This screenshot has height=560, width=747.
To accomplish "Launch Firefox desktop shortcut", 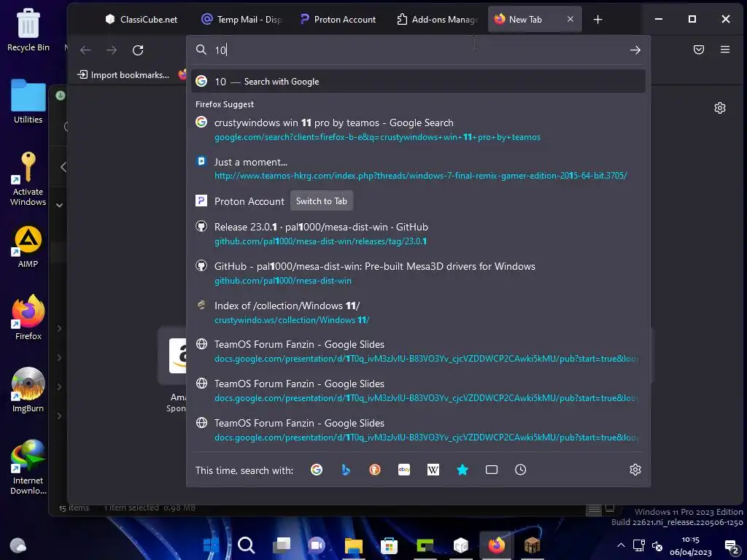I will pyautogui.click(x=28, y=318).
